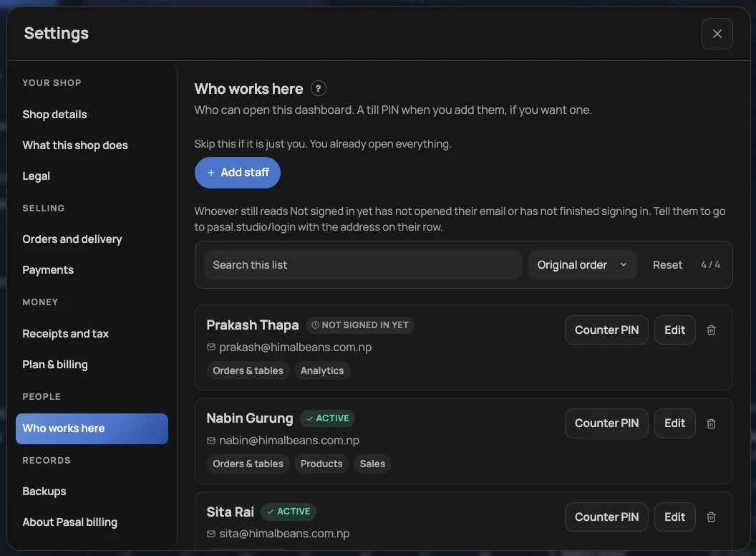The width and height of the screenshot is (756, 556).
Task: Reset the staff list filters
Action: point(667,265)
